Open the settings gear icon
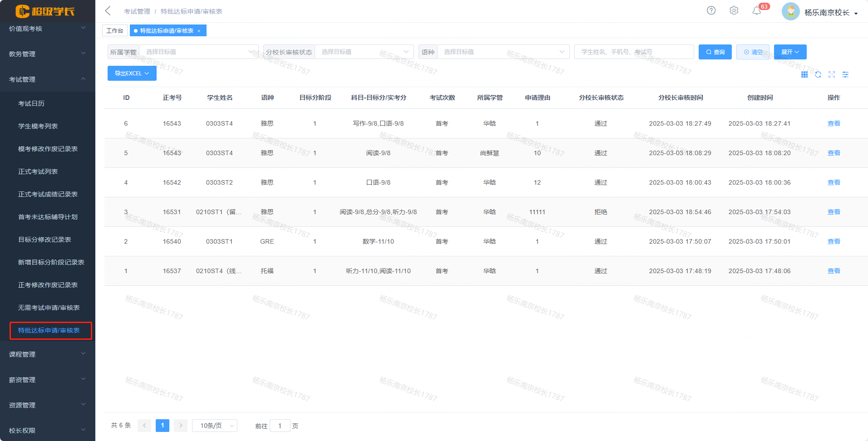The width and height of the screenshot is (868, 441). 734,10
